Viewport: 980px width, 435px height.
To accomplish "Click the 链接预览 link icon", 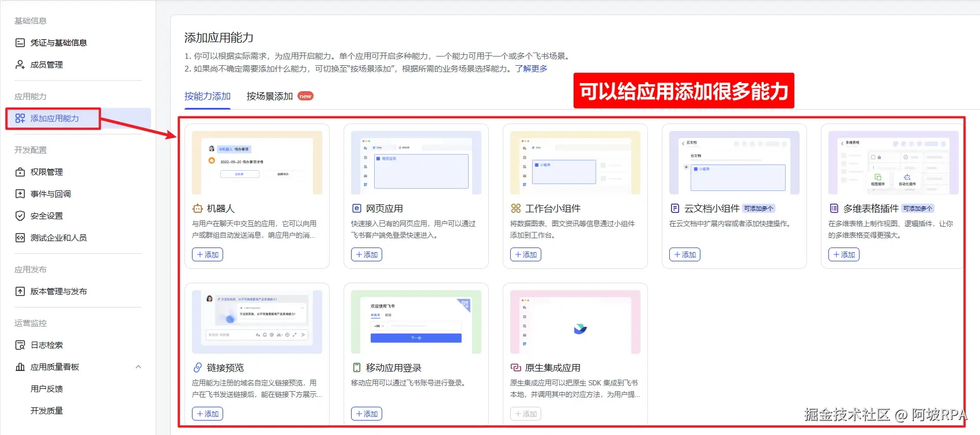I will 198,367.
